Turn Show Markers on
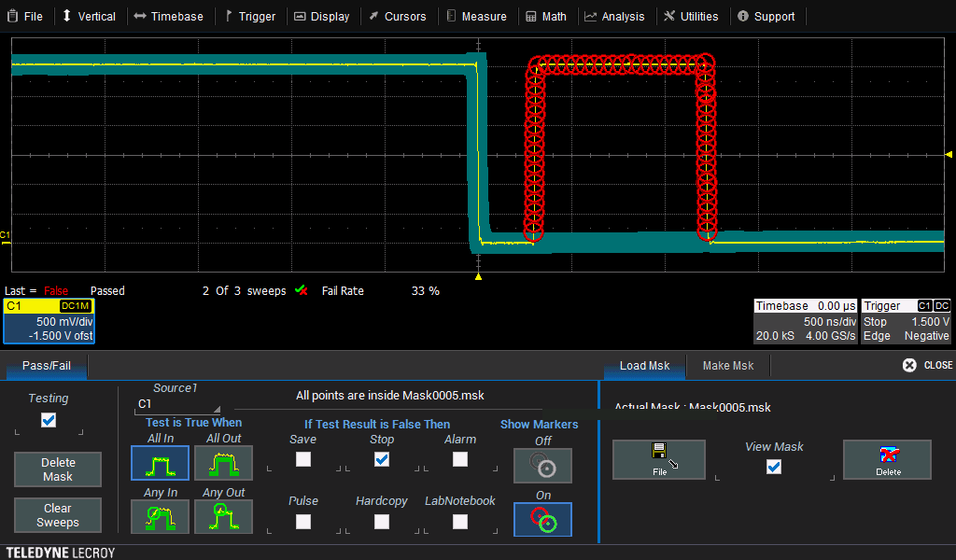Image resolution: width=956 pixels, height=560 pixels. pyautogui.click(x=542, y=520)
